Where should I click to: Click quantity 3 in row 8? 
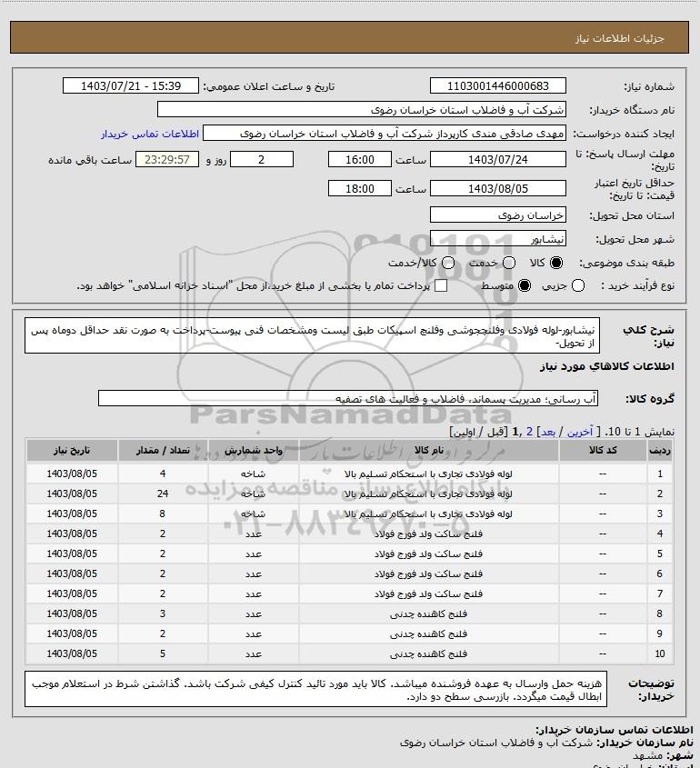(x=163, y=613)
